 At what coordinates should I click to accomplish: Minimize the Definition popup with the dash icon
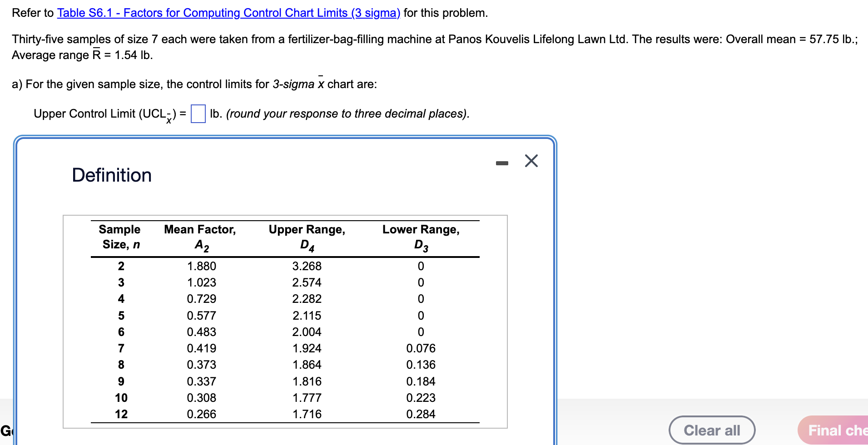pos(502,163)
